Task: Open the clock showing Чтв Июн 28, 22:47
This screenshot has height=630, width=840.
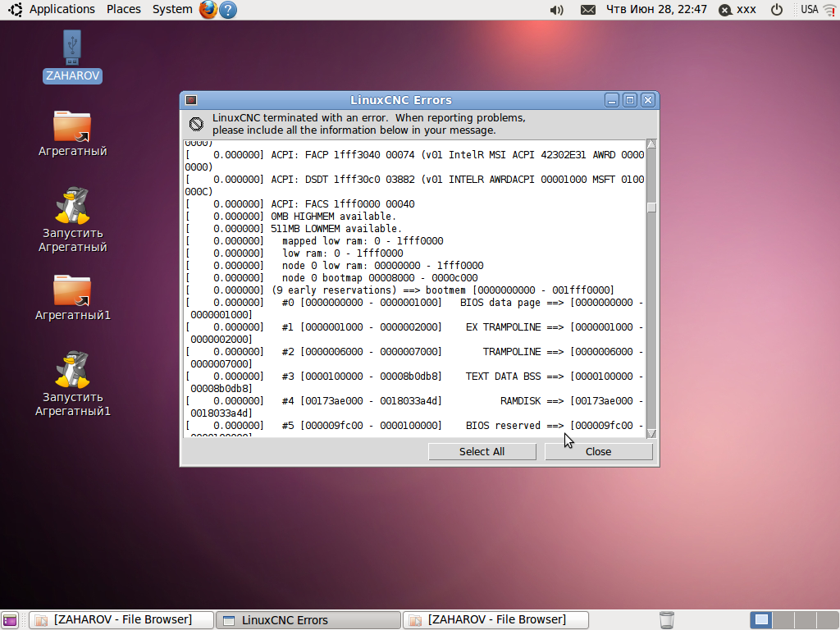Action: (656, 9)
